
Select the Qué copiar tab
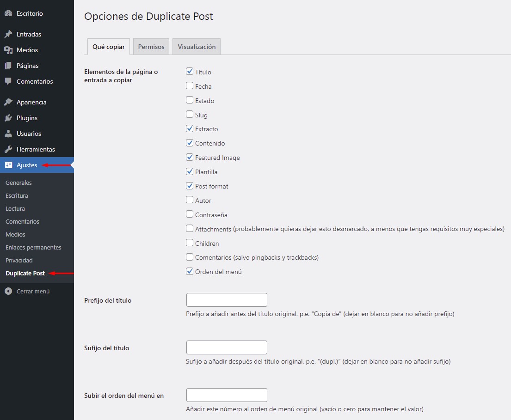(x=109, y=47)
